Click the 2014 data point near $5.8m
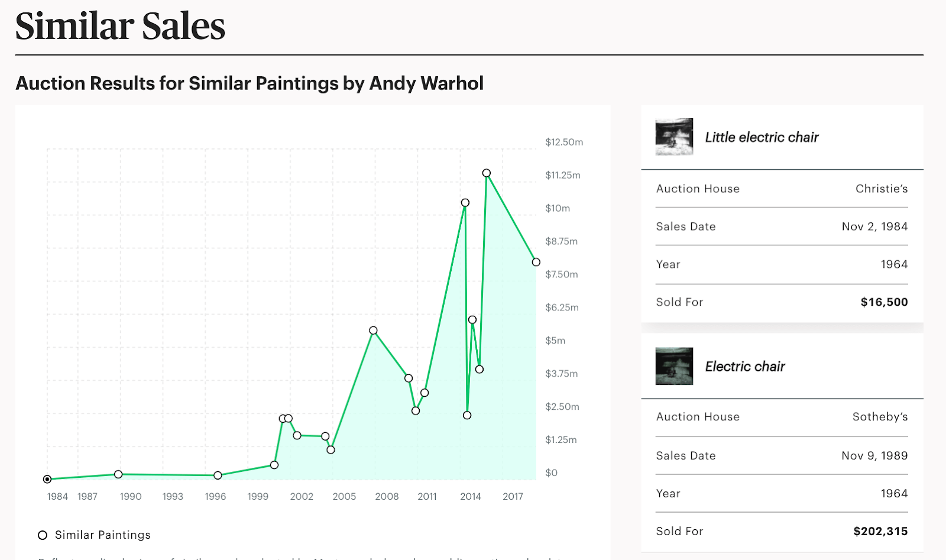 click(472, 319)
